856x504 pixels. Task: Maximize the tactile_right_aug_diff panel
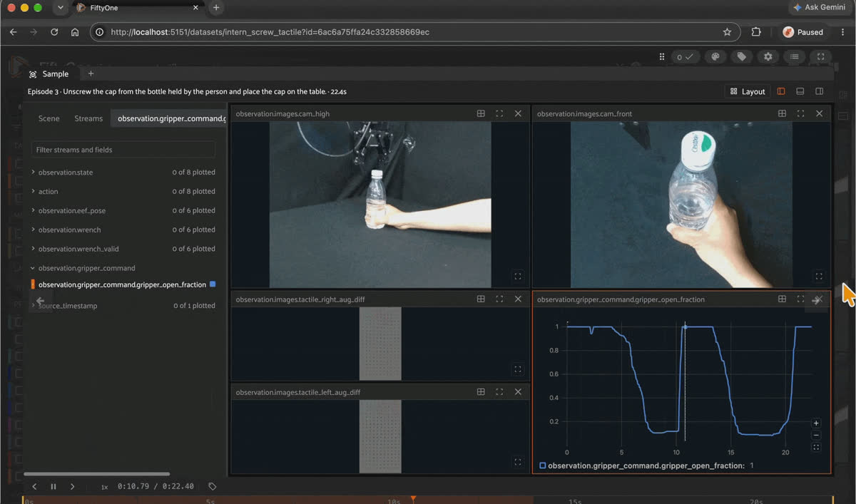(499, 299)
